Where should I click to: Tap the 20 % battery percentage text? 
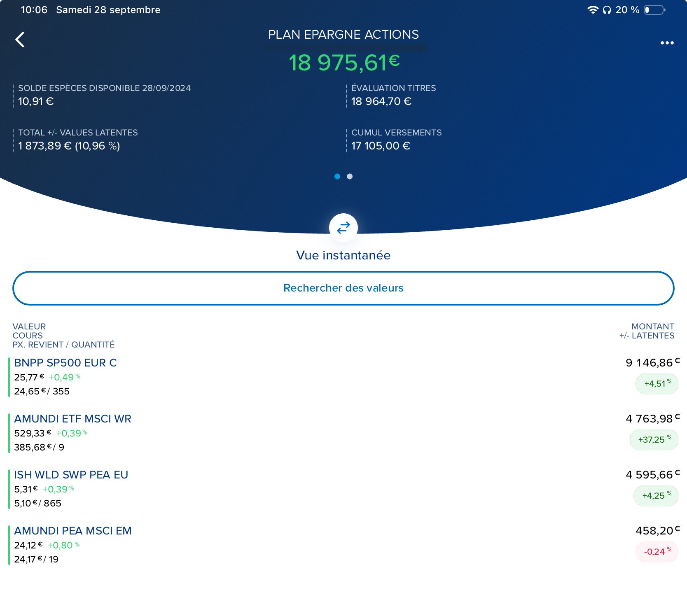point(627,10)
